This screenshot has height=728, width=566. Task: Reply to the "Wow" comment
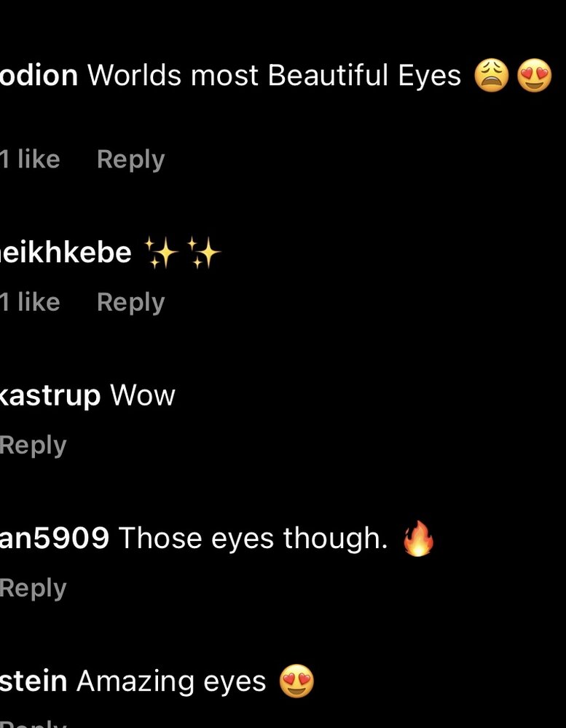(33, 445)
